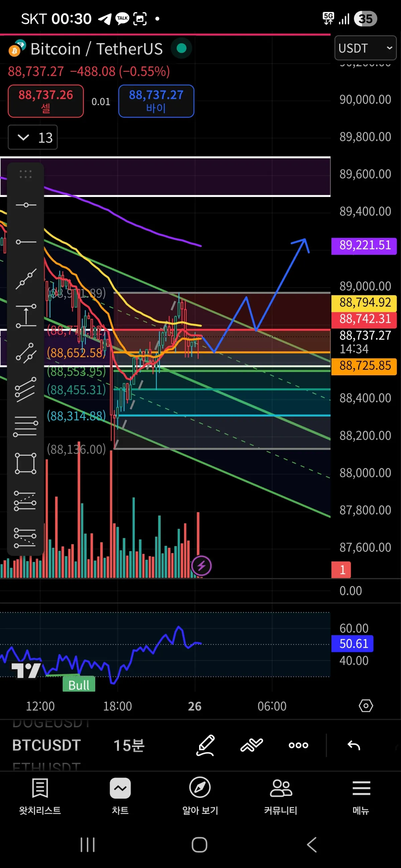Viewport: 401px width, 868px height.
Task: Switch to the 커뮤니티 tab
Action: point(281,796)
